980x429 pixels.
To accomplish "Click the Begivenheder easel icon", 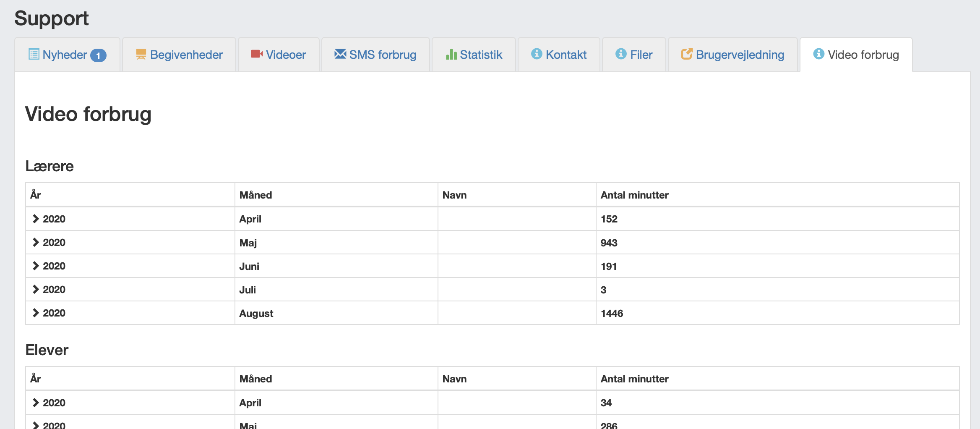I will click(x=141, y=54).
